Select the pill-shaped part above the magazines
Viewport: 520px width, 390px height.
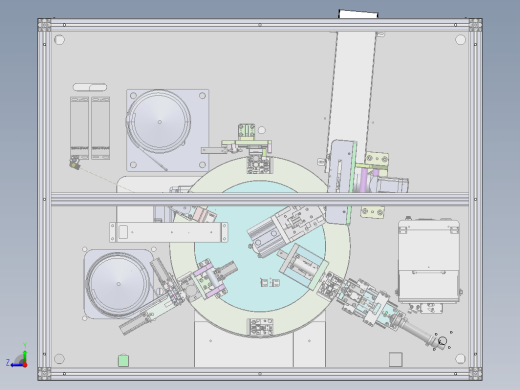coord(90,87)
